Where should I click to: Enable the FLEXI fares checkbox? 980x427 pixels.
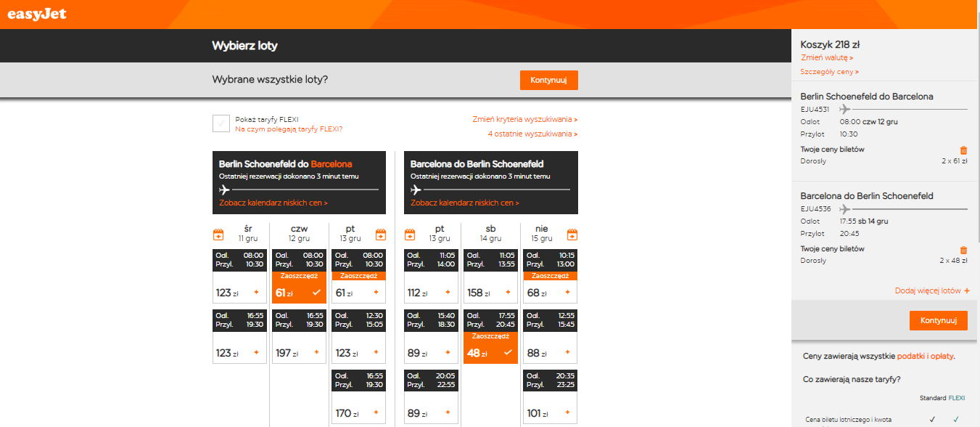[x=221, y=123]
